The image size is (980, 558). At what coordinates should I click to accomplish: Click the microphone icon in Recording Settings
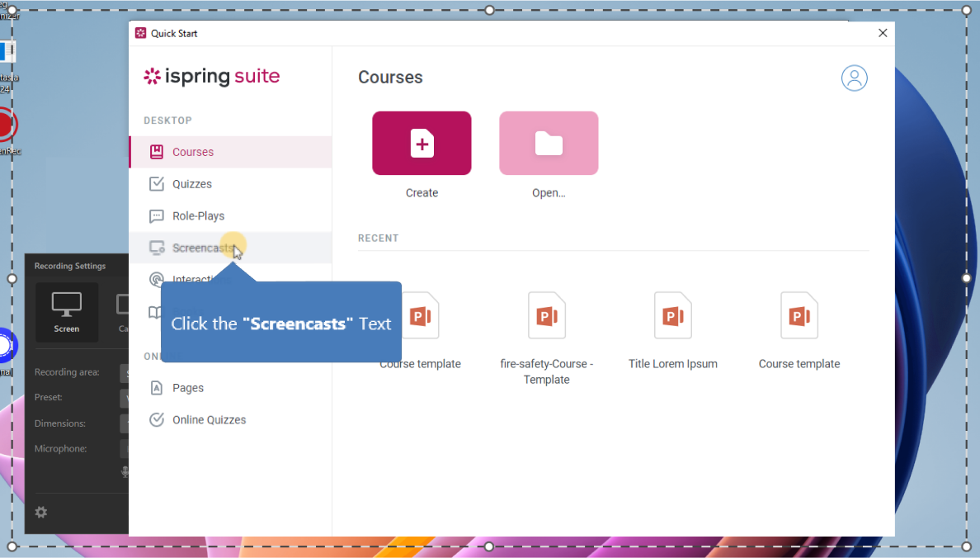pyautogui.click(x=125, y=471)
